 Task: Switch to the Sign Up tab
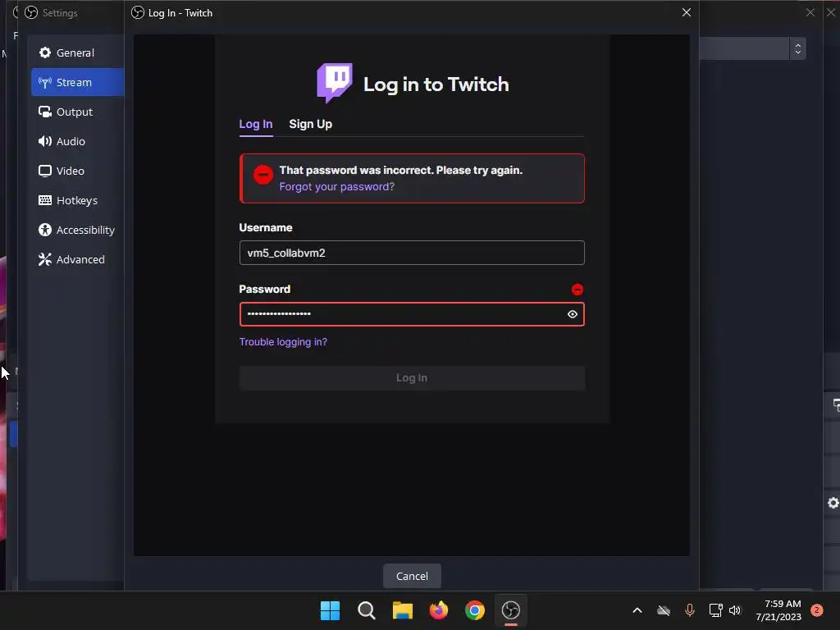pos(310,125)
